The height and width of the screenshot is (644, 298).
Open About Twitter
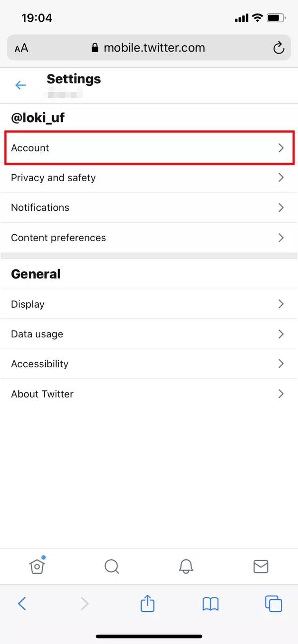tap(149, 393)
